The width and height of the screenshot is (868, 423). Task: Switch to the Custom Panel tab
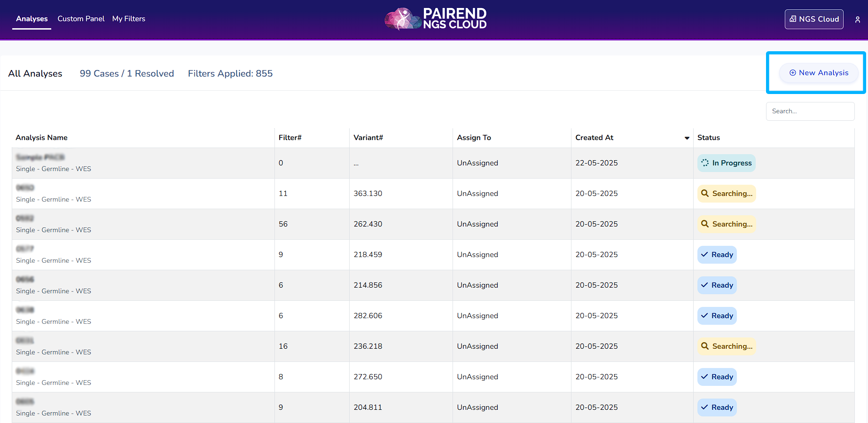click(x=81, y=19)
